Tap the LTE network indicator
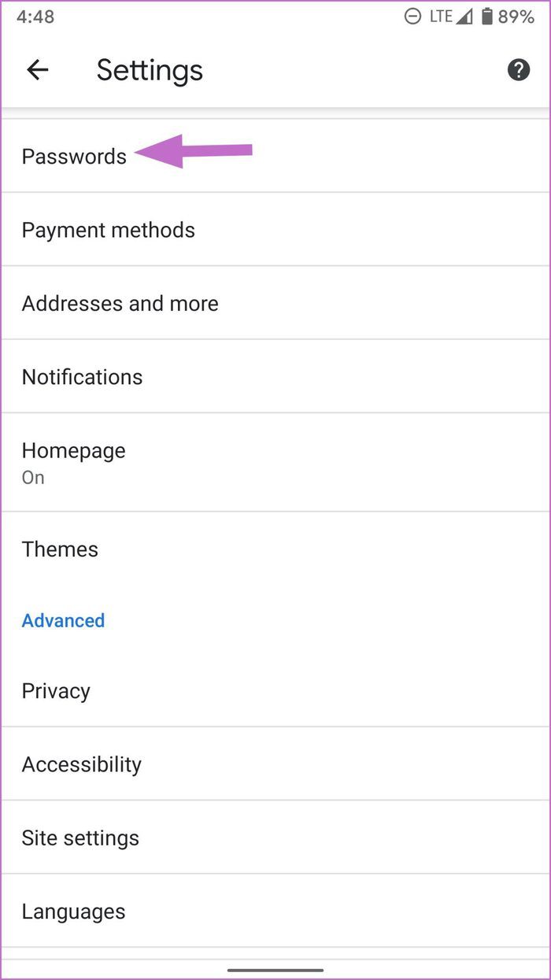Image resolution: width=551 pixels, height=980 pixels. 440,17
